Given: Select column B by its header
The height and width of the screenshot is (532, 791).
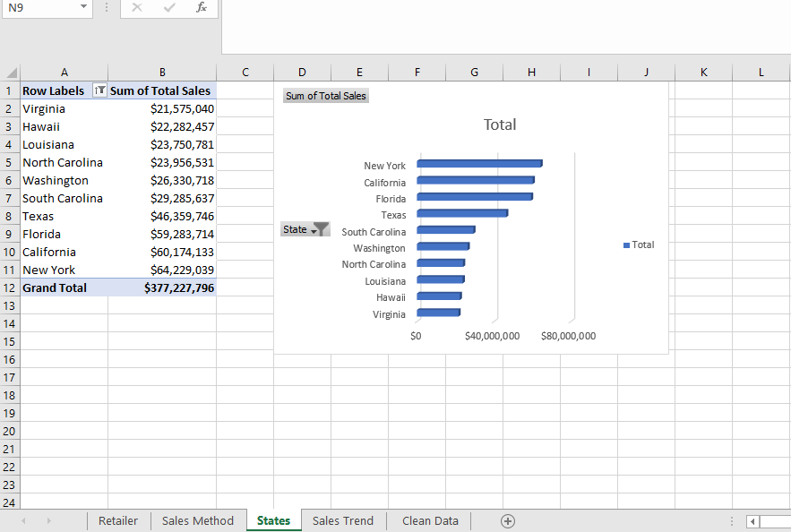Looking at the screenshot, I should [161, 72].
